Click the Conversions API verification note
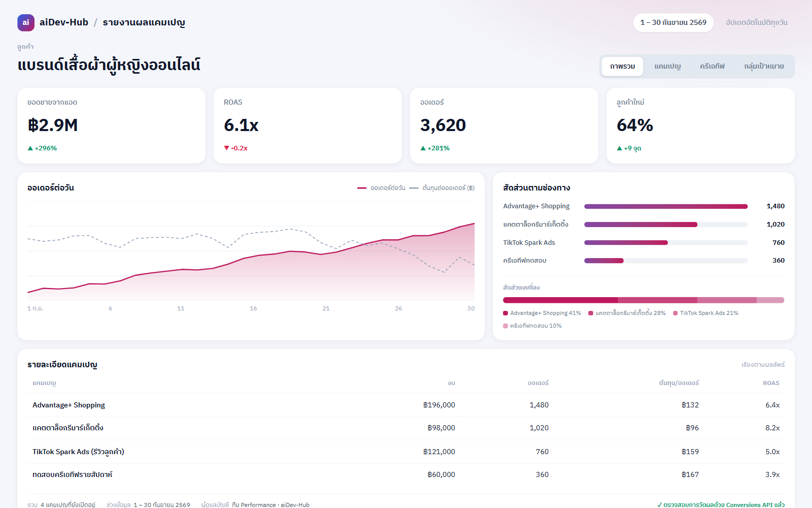812x508 pixels. [x=721, y=505]
